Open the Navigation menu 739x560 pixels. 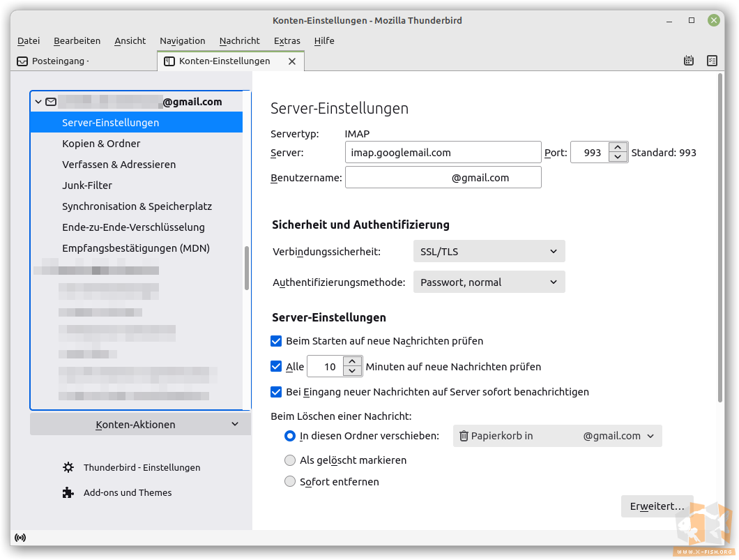coord(183,41)
